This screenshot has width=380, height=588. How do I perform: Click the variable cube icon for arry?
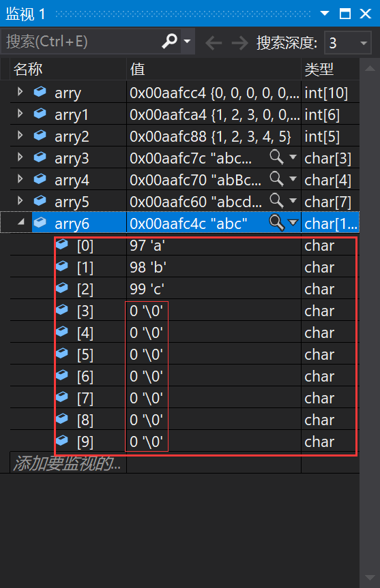click(x=40, y=91)
